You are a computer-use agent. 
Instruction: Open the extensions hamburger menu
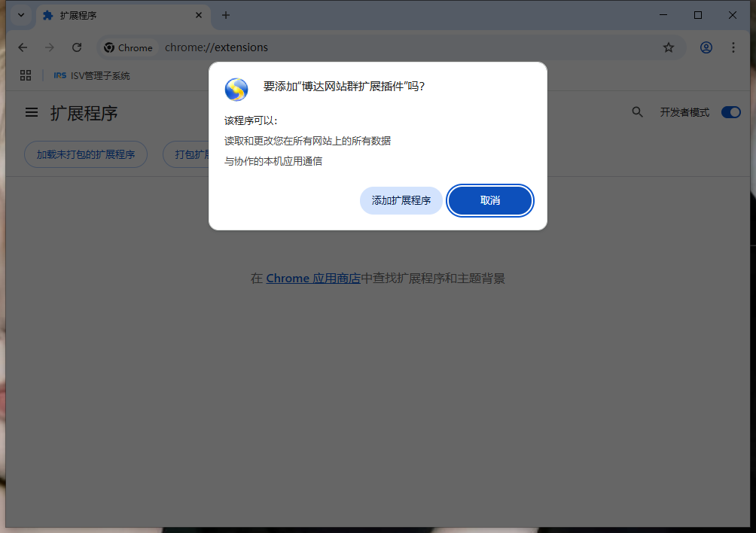click(32, 113)
